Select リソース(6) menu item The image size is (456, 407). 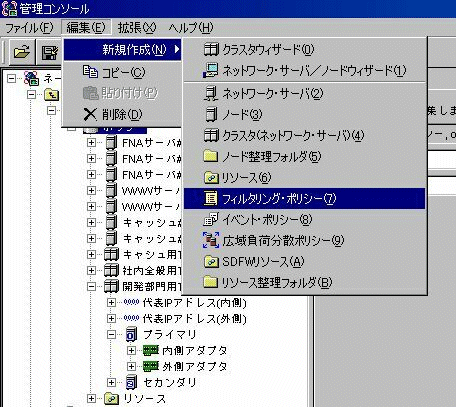pyautogui.click(x=304, y=177)
